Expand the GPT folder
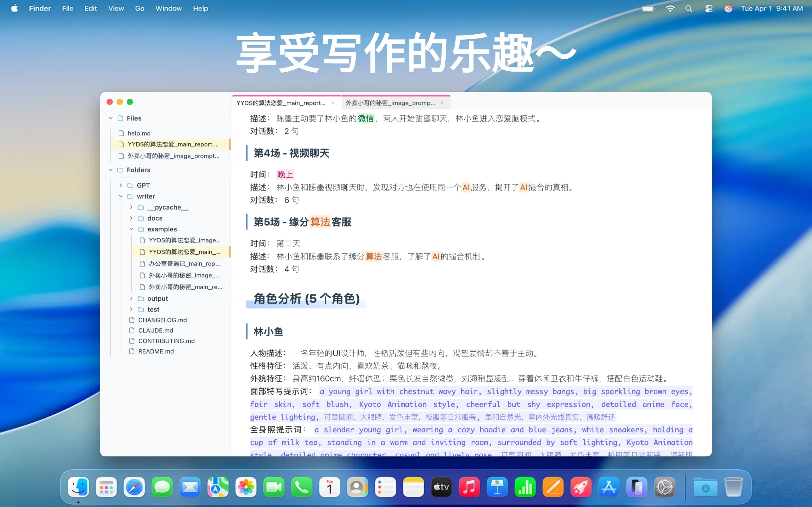The width and height of the screenshot is (812, 507). point(121,185)
